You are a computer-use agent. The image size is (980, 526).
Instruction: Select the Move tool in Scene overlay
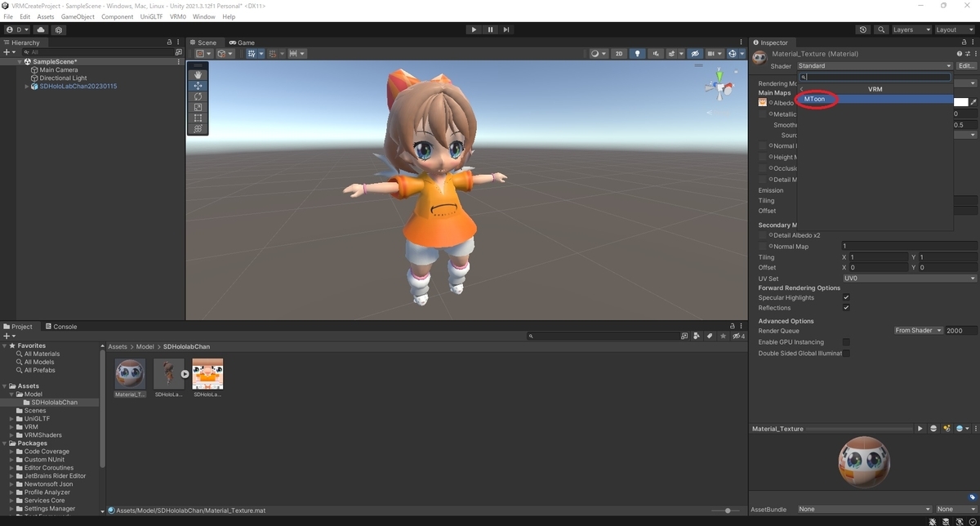click(198, 86)
